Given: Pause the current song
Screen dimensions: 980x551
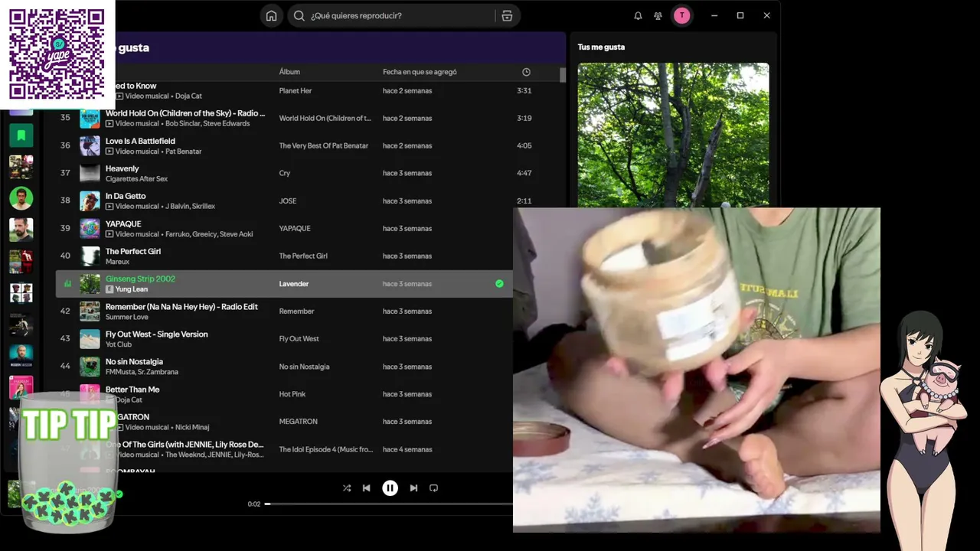Looking at the screenshot, I should (x=390, y=488).
